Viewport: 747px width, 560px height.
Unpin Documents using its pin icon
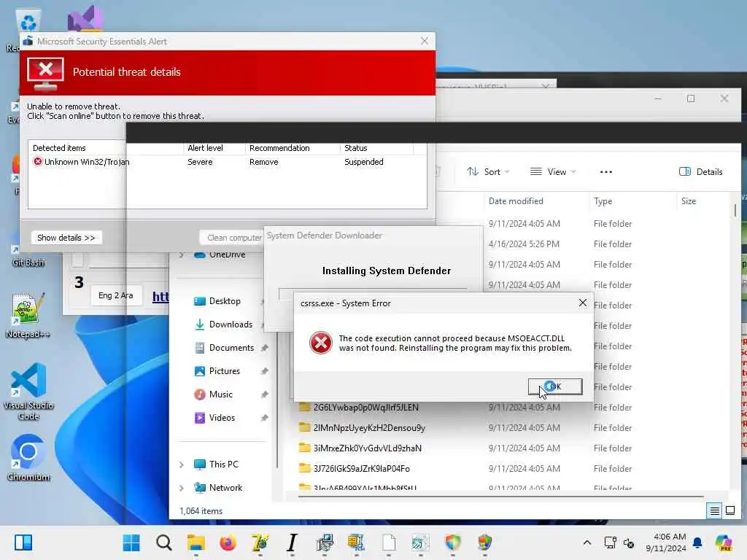[264, 348]
